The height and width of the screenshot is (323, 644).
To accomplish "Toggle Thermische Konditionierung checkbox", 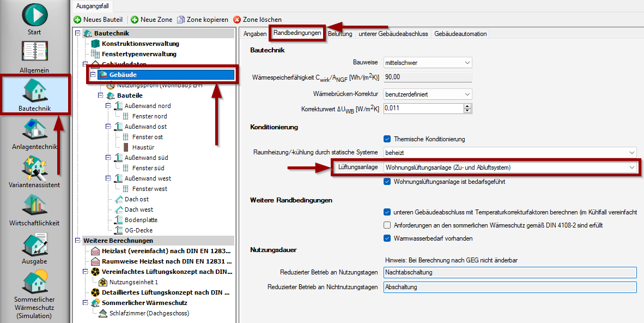I will coord(387,139).
